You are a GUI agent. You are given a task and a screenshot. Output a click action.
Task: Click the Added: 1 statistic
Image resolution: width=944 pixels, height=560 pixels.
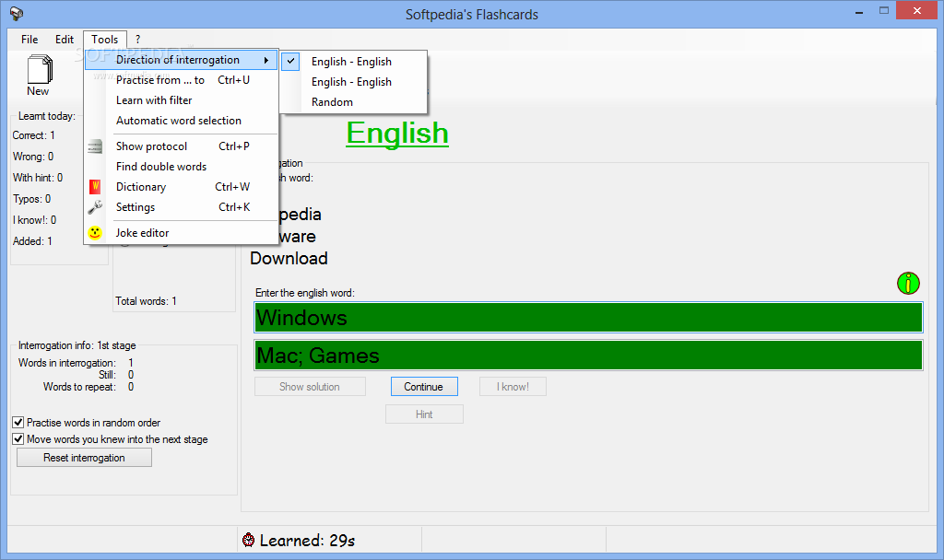(x=32, y=241)
